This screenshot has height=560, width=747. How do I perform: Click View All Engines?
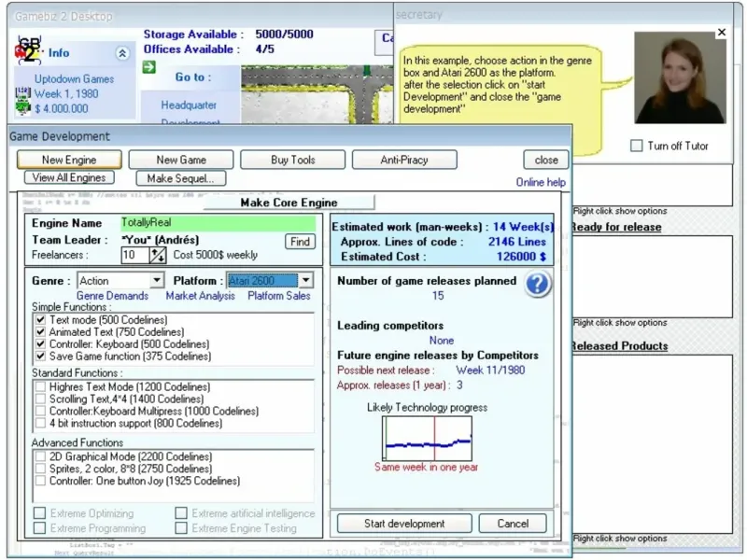click(69, 177)
